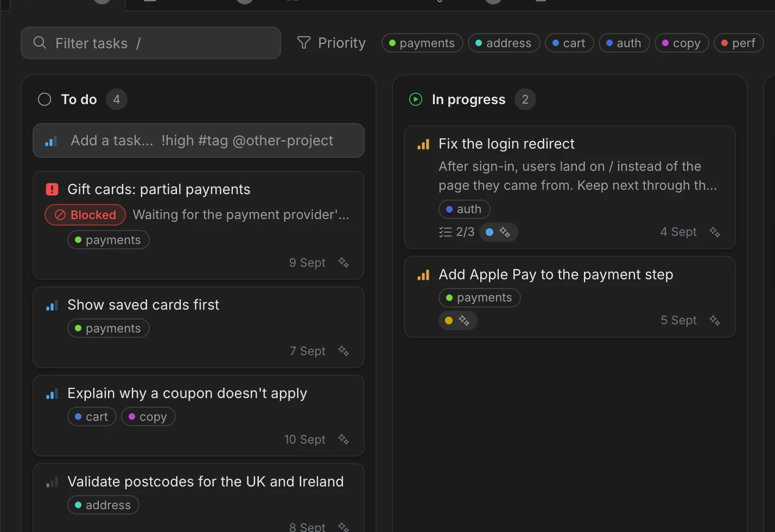Focus the Filter tasks search field
775x532 pixels.
coord(151,43)
